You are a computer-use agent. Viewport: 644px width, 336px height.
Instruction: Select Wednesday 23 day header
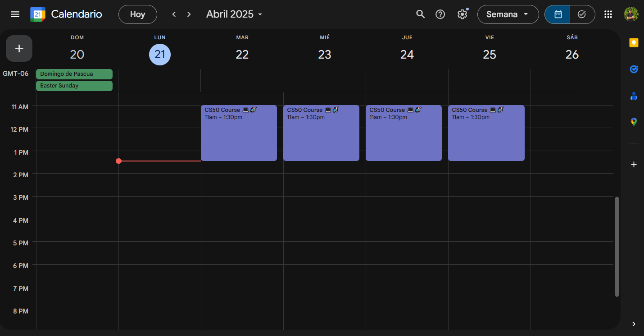pos(325,55)
